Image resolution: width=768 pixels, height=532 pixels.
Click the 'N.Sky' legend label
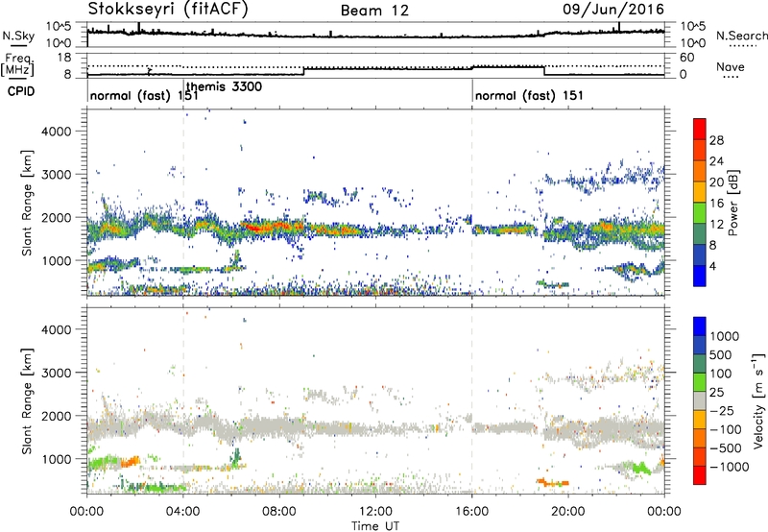(18, 36)
